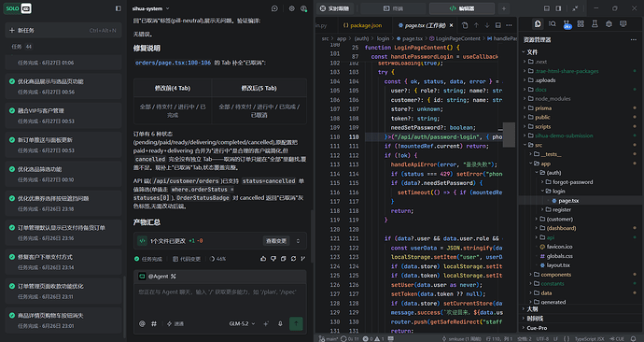Open chat settings gear icon
The image size is (644, 342).
(291, 8)
